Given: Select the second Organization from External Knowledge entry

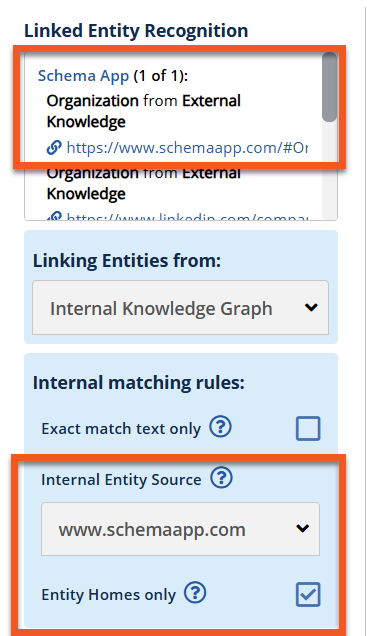Looking at the screenshot, I should [144, 183].
